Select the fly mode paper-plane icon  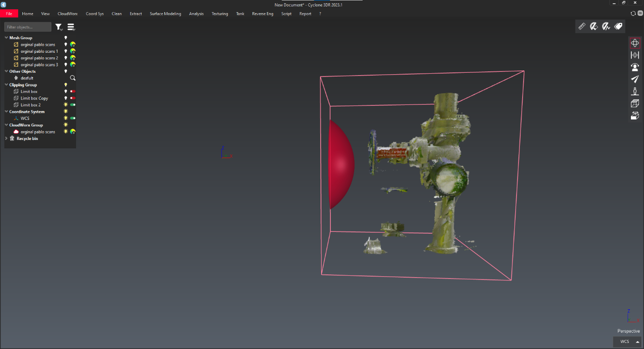tap(635, 79)
